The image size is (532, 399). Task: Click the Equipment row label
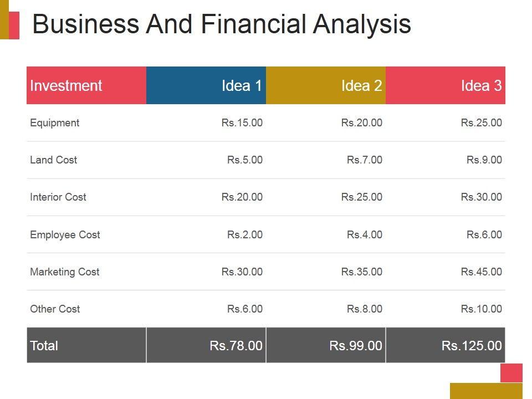pyautogui.click(x=54, y=123)
